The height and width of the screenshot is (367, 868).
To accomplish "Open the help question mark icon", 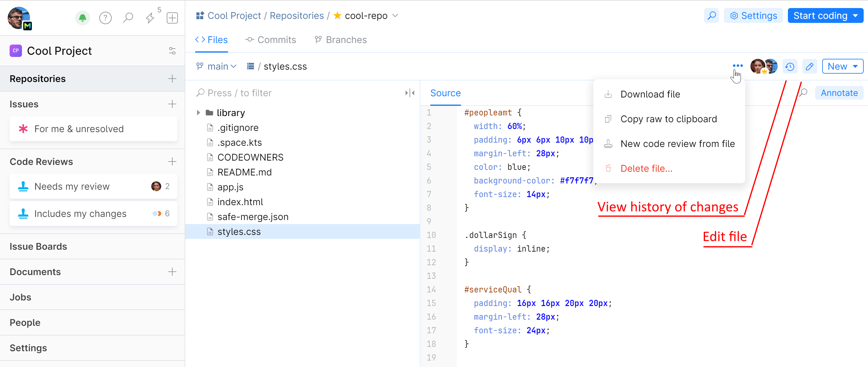I will coord(105,18).
